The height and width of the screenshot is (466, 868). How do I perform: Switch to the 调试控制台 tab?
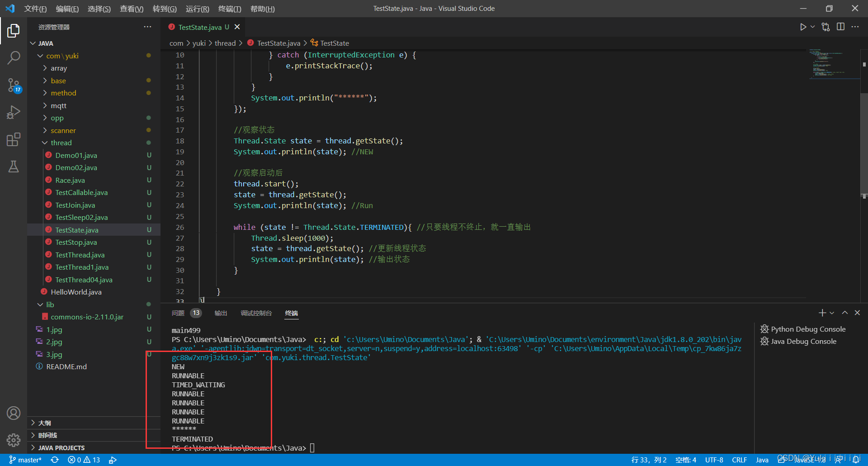pos(256,313)
